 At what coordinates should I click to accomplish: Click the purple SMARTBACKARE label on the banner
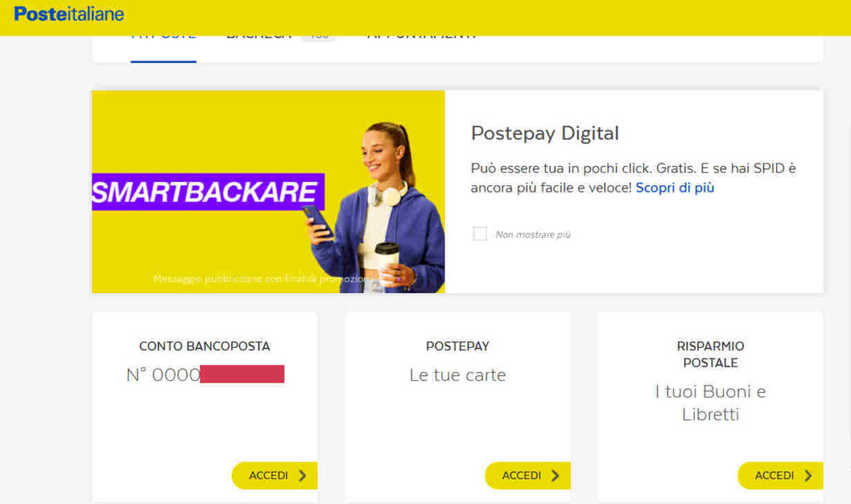tap(208, 192)
